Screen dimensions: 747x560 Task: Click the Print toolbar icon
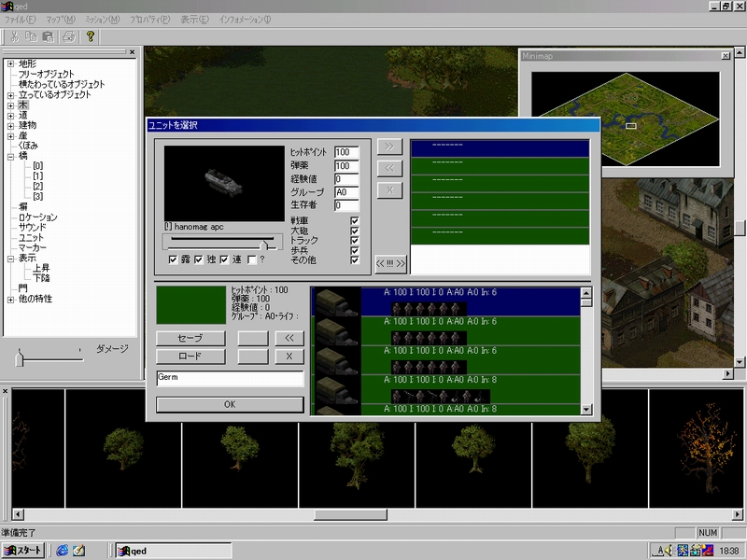coord(69,36)
